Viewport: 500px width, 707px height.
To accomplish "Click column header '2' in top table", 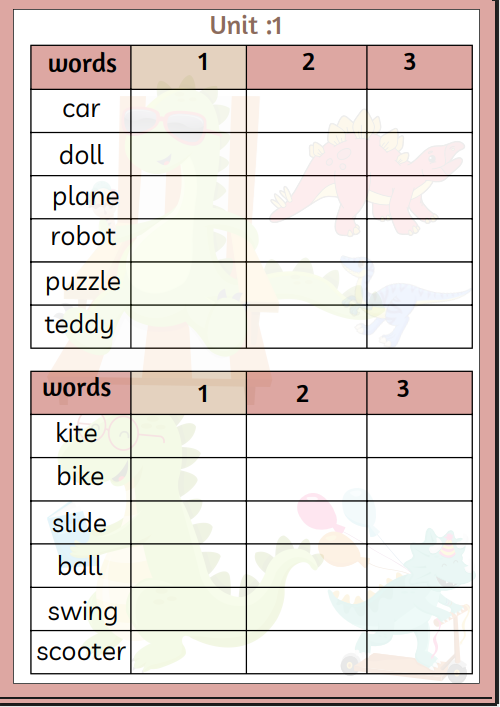I will tap(307, 67).
